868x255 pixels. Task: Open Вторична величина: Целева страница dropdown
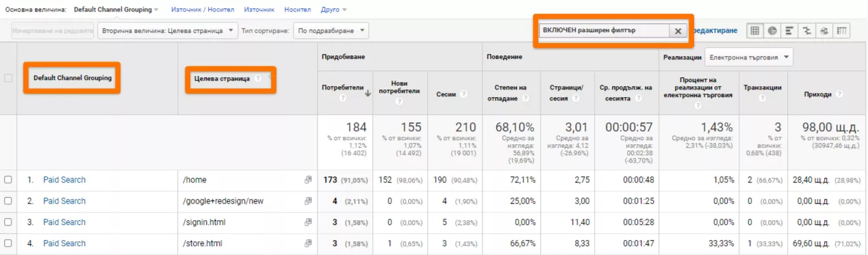[x=168, y=30]
